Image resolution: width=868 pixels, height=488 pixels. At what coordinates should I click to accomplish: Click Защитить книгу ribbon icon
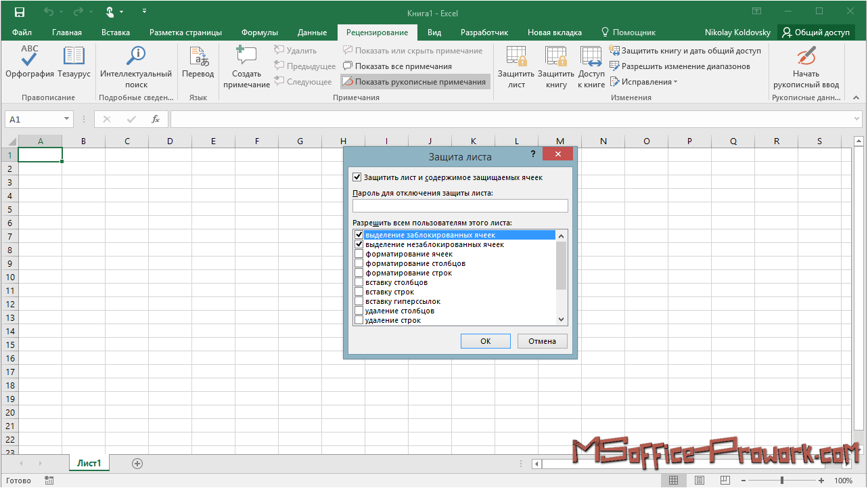click(x=556, y=57)
